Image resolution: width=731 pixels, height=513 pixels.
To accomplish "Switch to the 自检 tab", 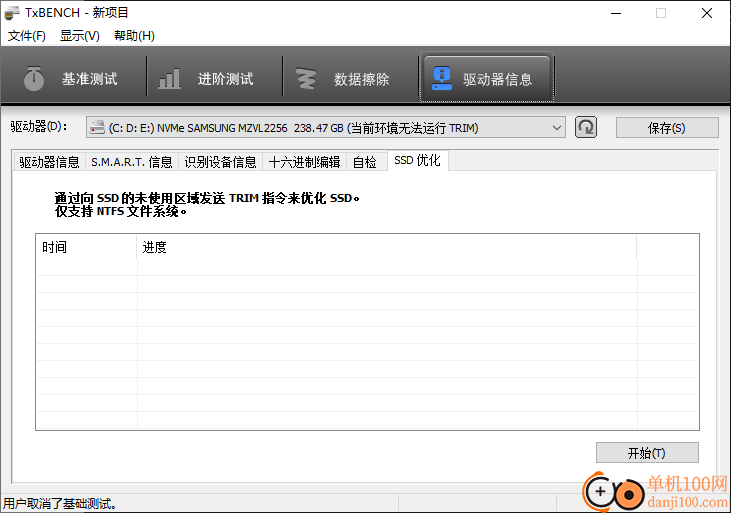I will tap(365, 162).
